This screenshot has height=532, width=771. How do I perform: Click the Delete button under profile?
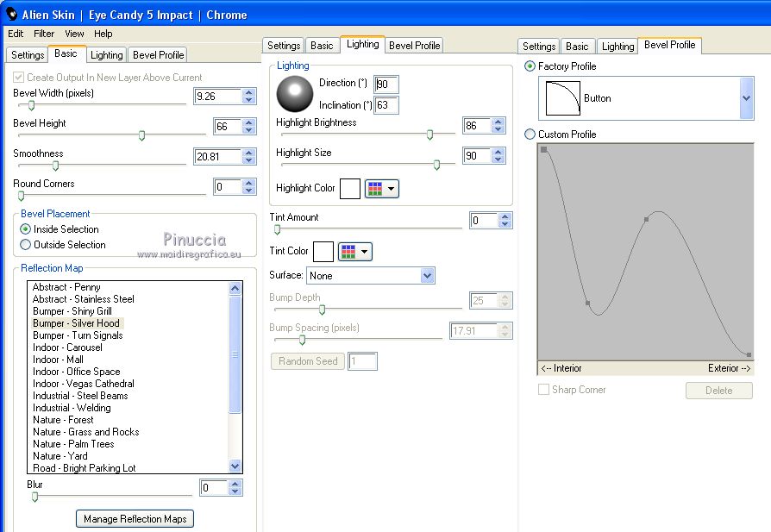coord(719,391)
